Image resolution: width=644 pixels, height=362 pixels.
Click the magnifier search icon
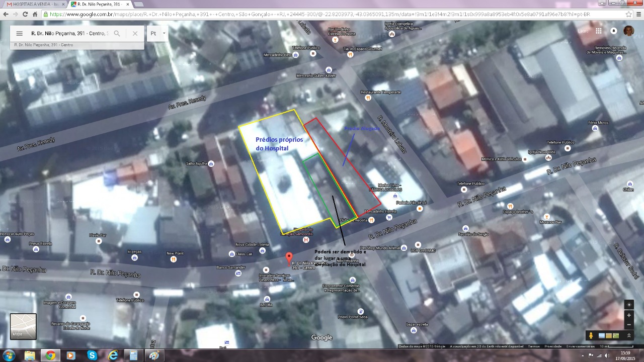(x=117, y=34)
